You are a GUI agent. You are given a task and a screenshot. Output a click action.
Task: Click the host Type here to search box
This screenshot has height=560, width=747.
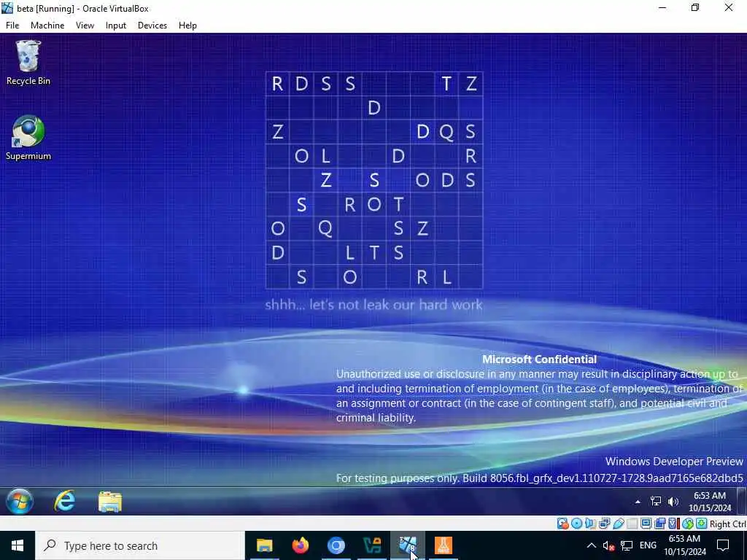pos(139,545)
